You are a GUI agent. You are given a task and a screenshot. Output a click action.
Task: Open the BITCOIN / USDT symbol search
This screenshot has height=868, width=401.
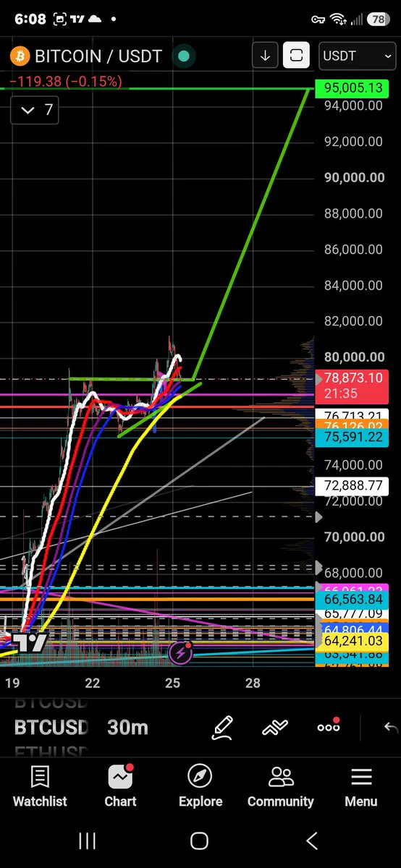(x=98, y=56)
